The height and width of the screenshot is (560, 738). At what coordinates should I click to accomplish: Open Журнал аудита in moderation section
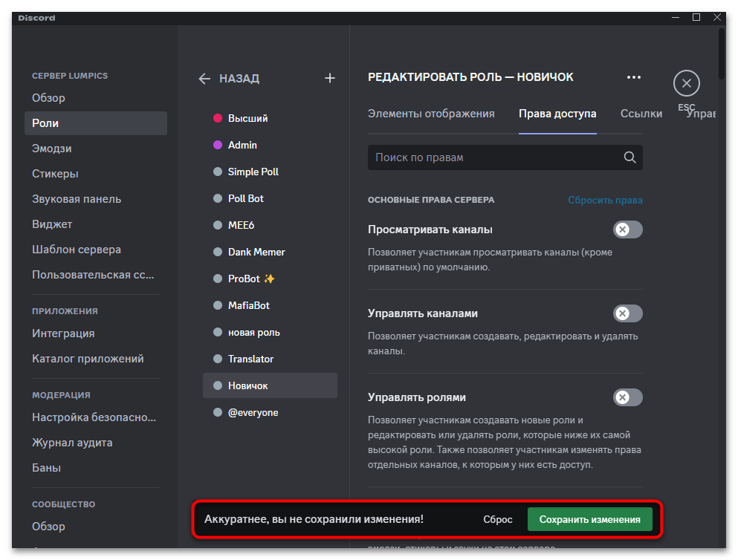72,443
